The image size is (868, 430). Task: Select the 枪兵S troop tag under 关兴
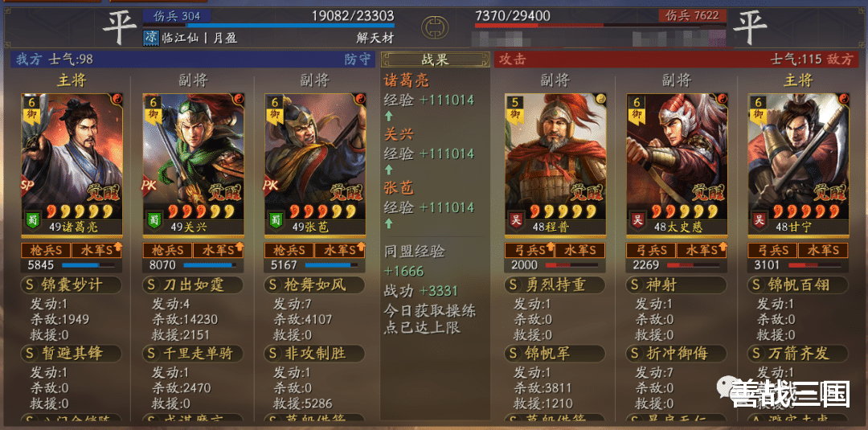(x=167, y=250)
